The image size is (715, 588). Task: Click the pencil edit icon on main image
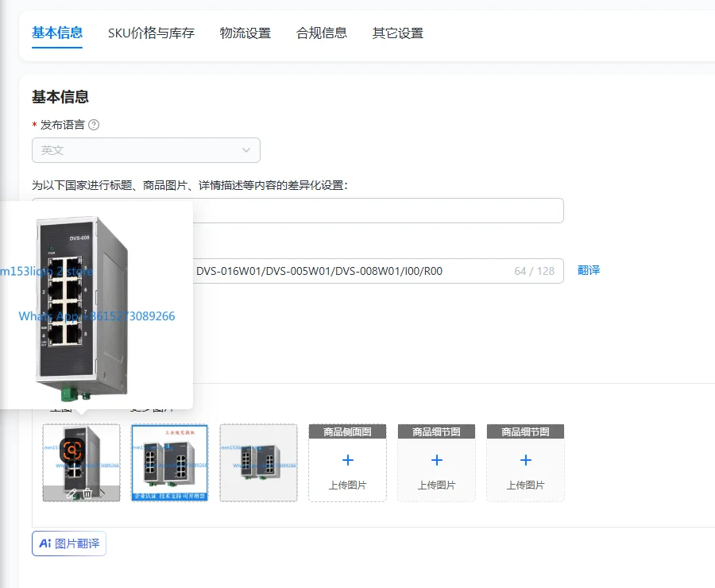(x=71, y=493)
